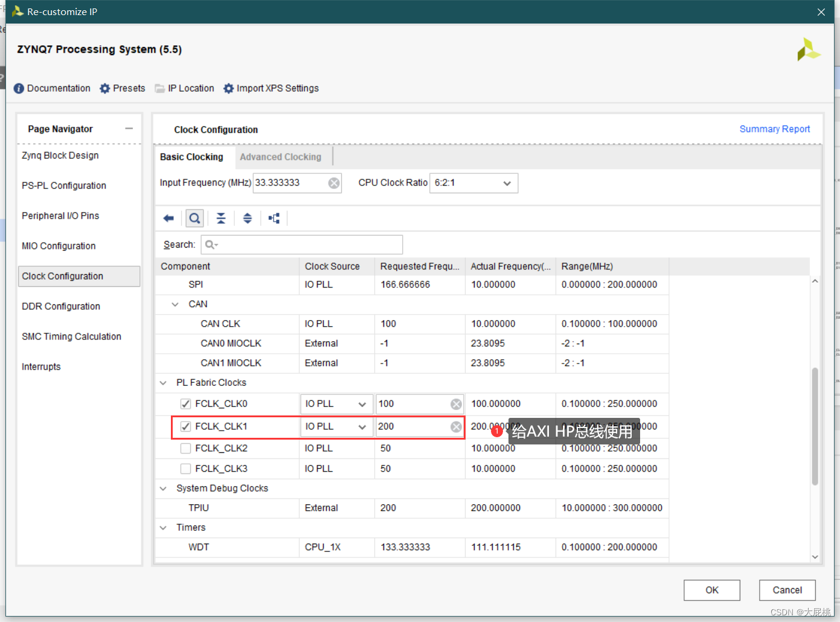Close the Re-customize IP dialog
The width and height of the screenshot is (840, 622).
tap(821, 12)
